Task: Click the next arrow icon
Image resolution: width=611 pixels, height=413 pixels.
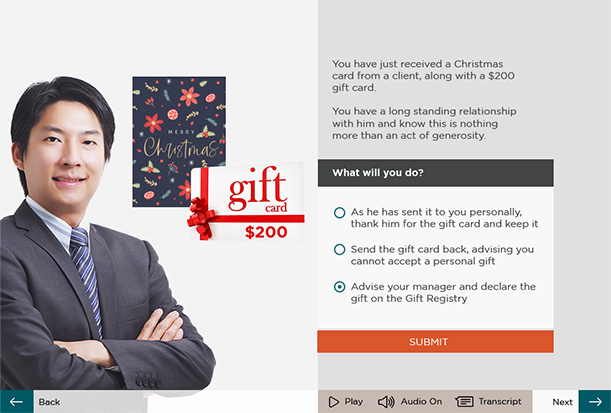Action: point(595,402)
